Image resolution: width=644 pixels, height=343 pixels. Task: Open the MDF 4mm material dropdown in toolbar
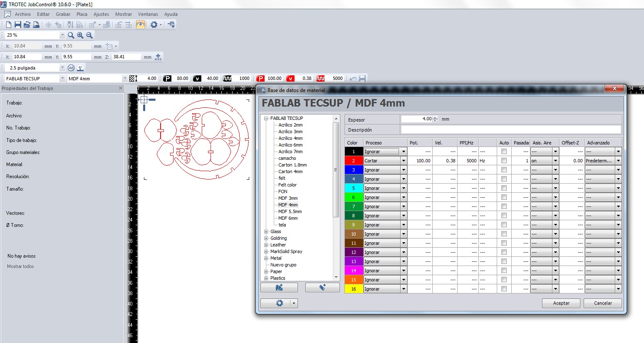(x=125, y=79)
